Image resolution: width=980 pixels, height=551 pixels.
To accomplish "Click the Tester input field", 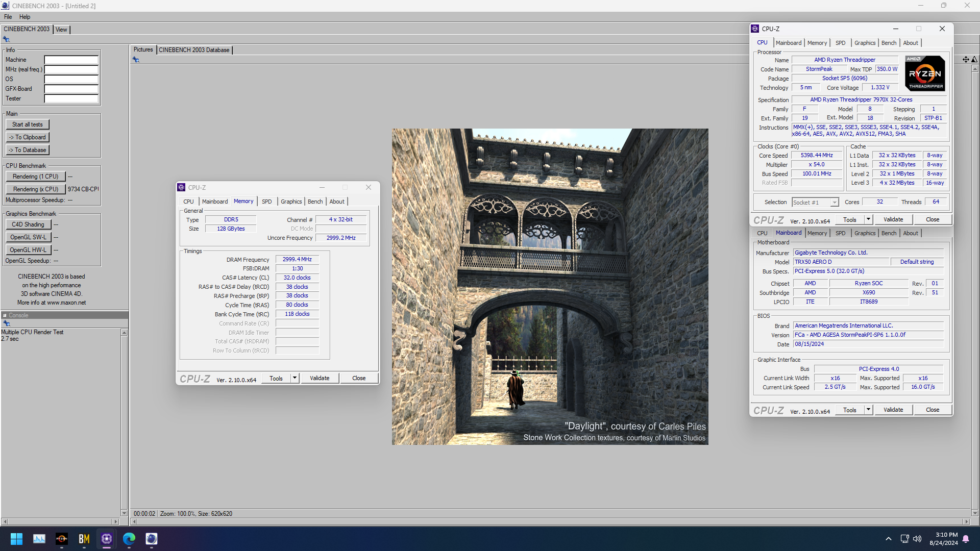I will pyautogui.click(x=71, y=98).
